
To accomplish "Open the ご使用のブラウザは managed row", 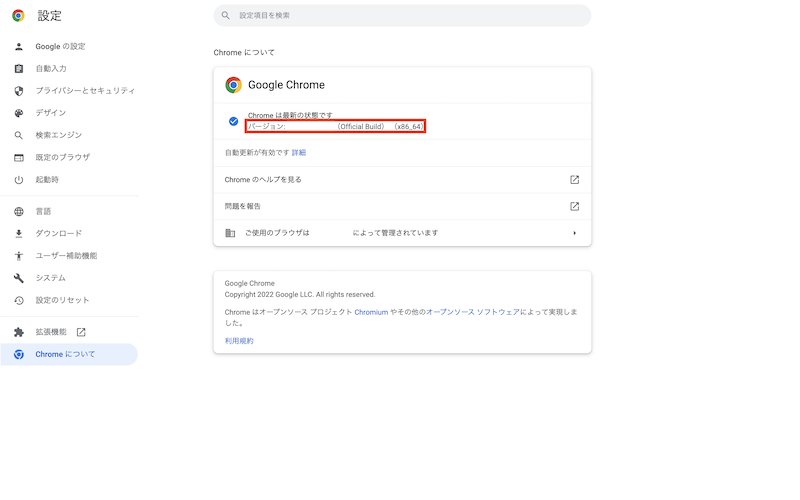I will (402, 233).
